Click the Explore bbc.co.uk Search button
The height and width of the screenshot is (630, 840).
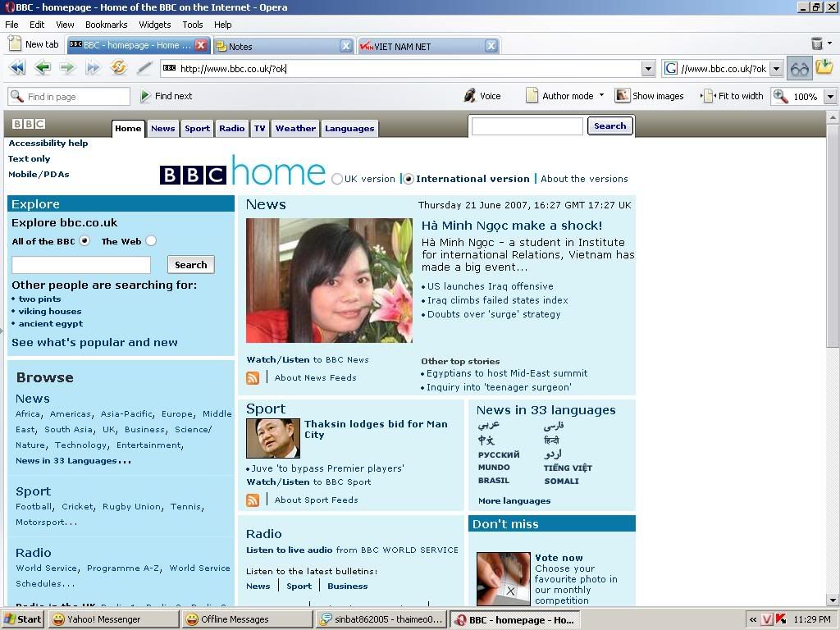(190, 264)
